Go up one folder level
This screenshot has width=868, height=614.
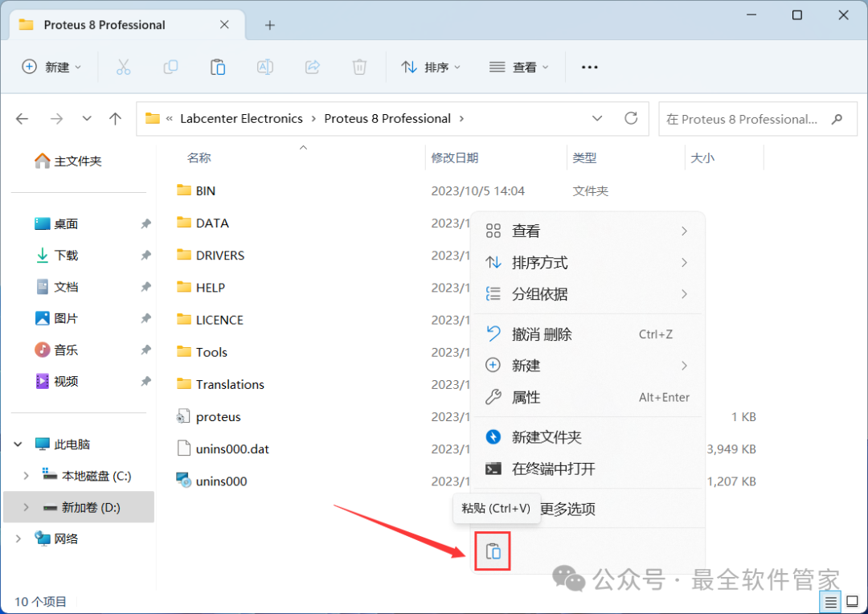pyautogui.click(x=115, y=118)
